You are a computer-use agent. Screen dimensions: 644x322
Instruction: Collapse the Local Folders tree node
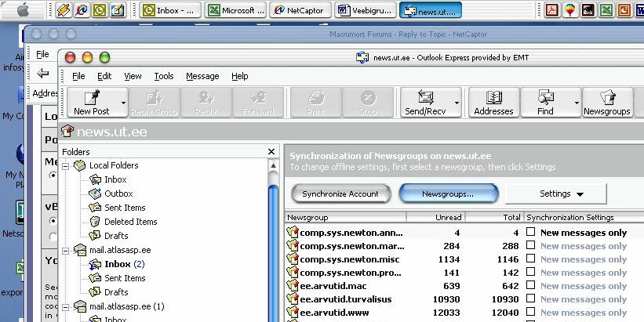(x=65, y=166)
